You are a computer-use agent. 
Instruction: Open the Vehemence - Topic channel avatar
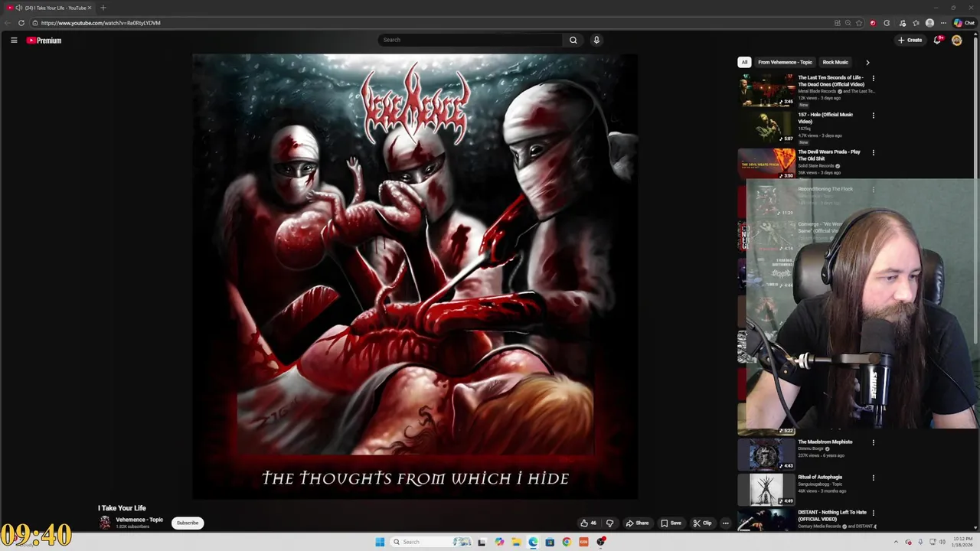pos(105,523)
